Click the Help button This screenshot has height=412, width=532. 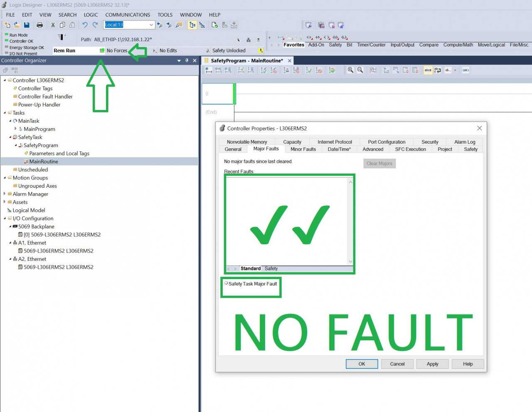click(468, 364)
